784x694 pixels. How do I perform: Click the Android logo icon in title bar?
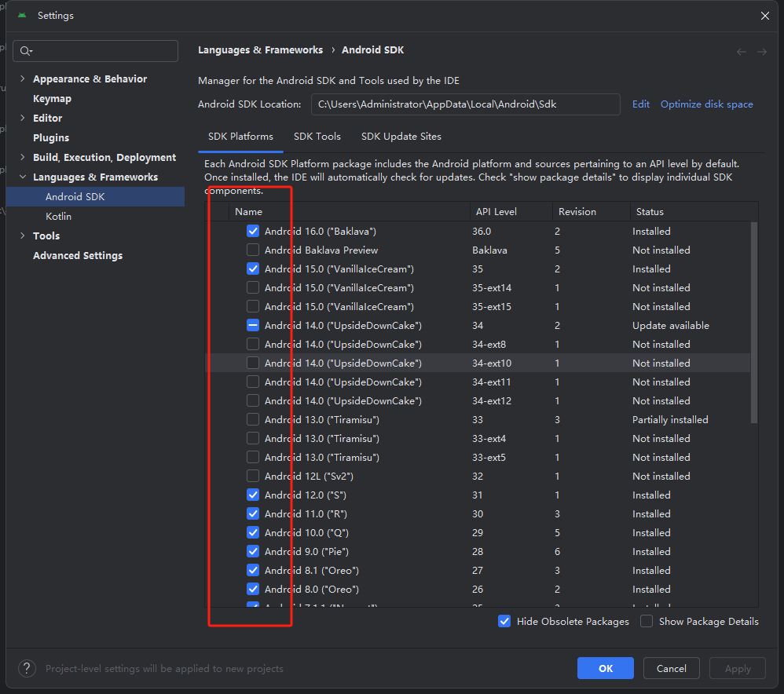pos(22,16)
